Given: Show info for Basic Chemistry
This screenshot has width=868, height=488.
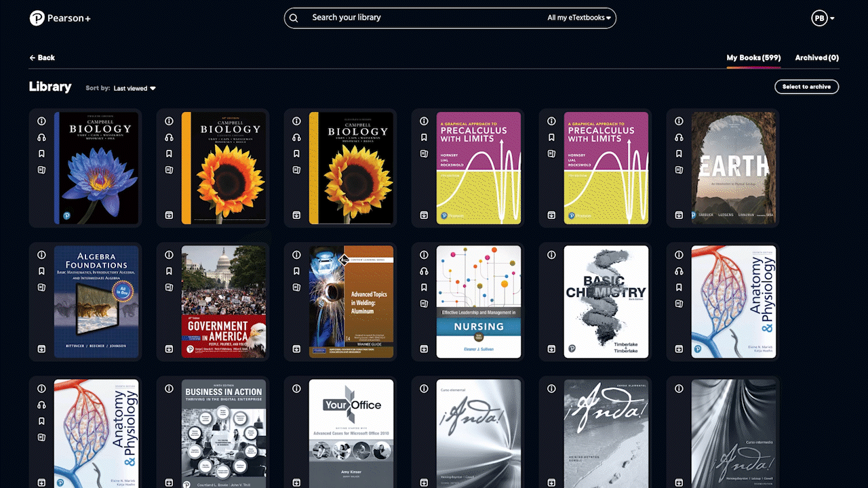Looking at the screenshot, I should tap(551, 255).
